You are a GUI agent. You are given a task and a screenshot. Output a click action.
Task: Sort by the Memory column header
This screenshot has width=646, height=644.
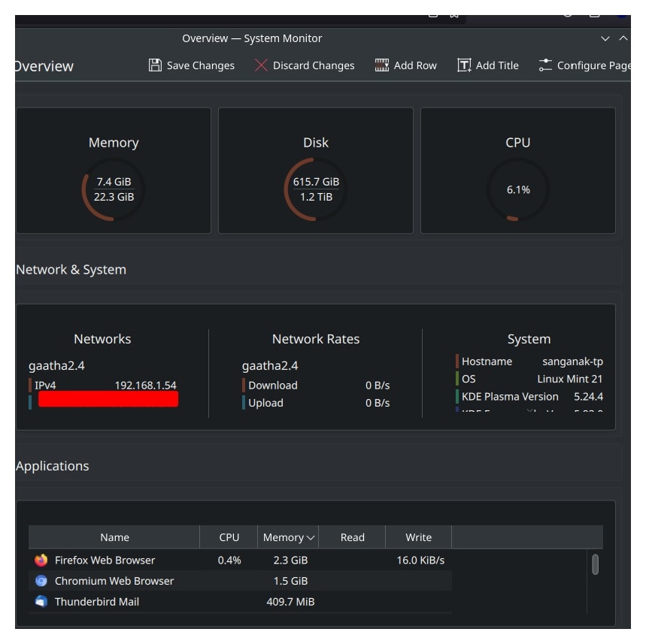[288, 537]
